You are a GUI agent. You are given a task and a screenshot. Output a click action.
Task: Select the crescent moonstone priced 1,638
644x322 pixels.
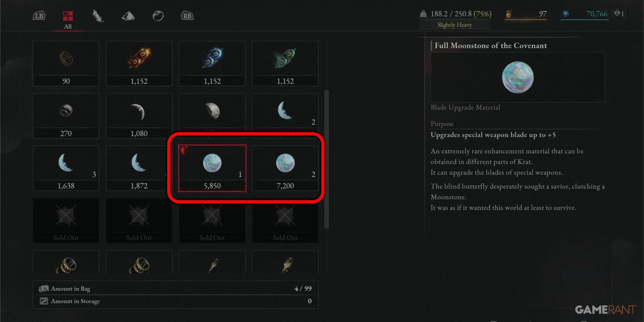tap(66, 168)
